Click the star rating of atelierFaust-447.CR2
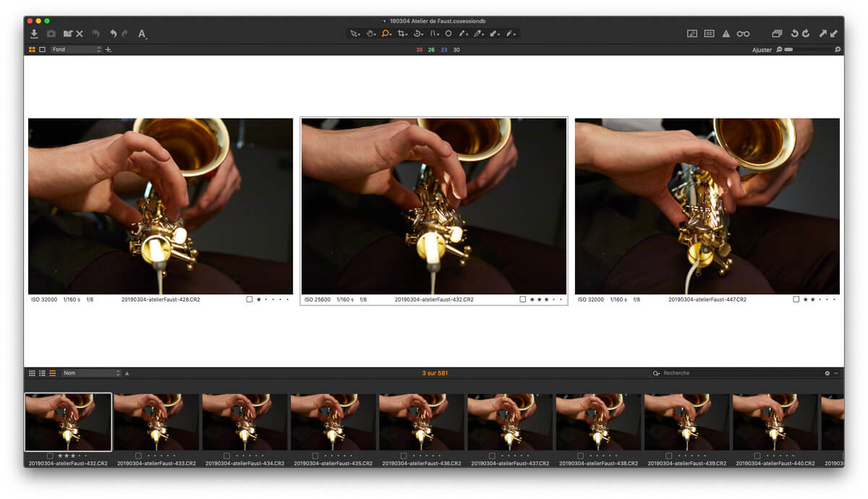868x499 pixels. coord(820,299)
